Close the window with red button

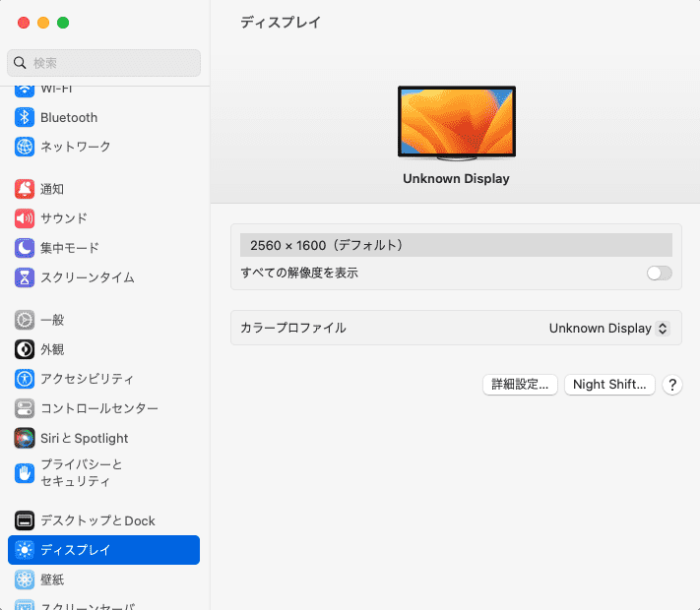click(x=24, y=23)
